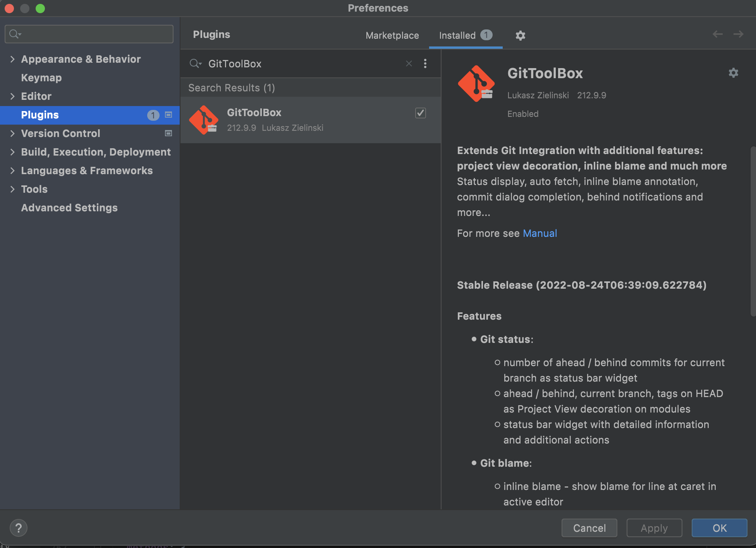Click the Git status bullet heading

507,339
